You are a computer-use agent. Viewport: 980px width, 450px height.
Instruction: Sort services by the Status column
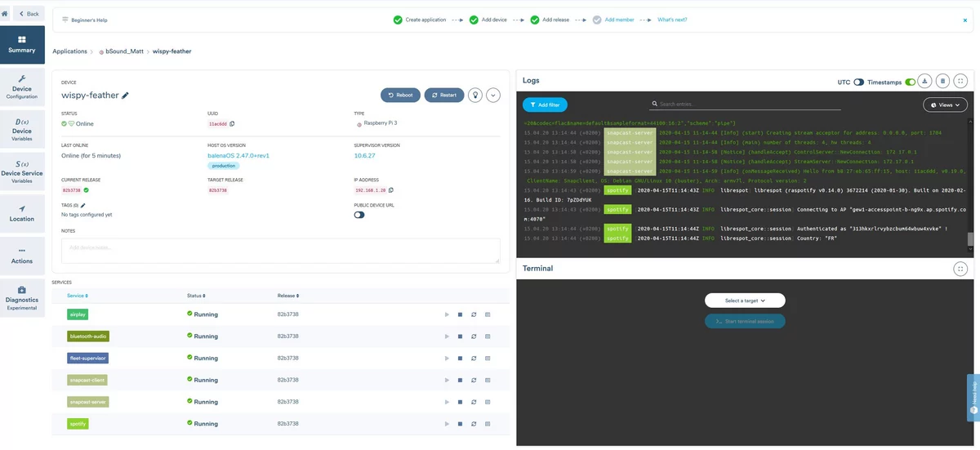point(196,296)
